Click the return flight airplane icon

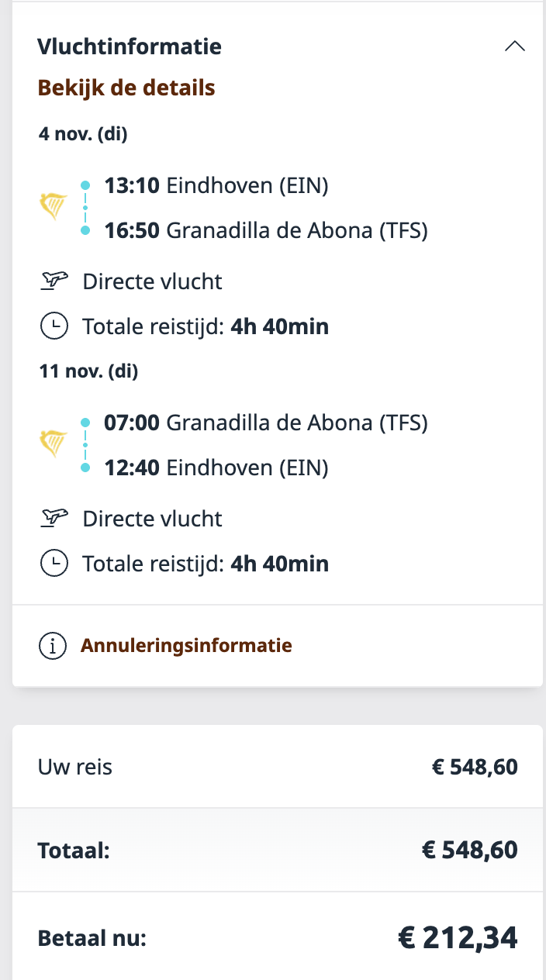tap(54, 518)
